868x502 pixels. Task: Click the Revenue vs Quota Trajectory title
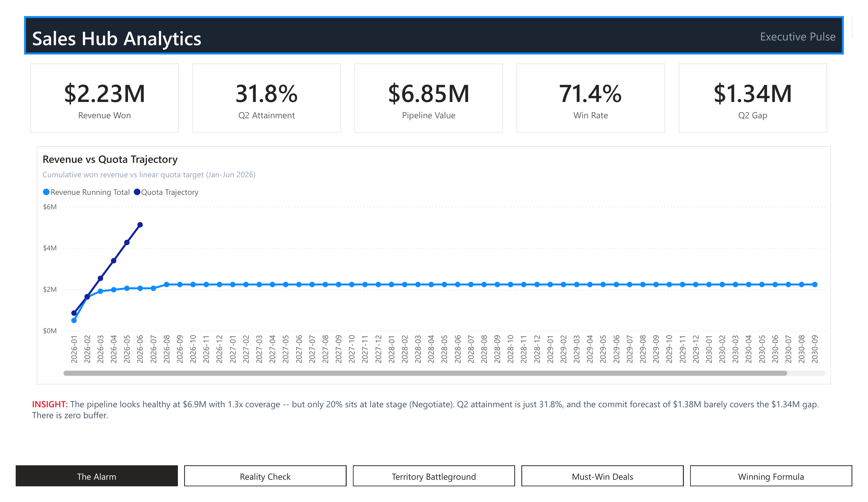pyautogui.click(x=110, y=159)
